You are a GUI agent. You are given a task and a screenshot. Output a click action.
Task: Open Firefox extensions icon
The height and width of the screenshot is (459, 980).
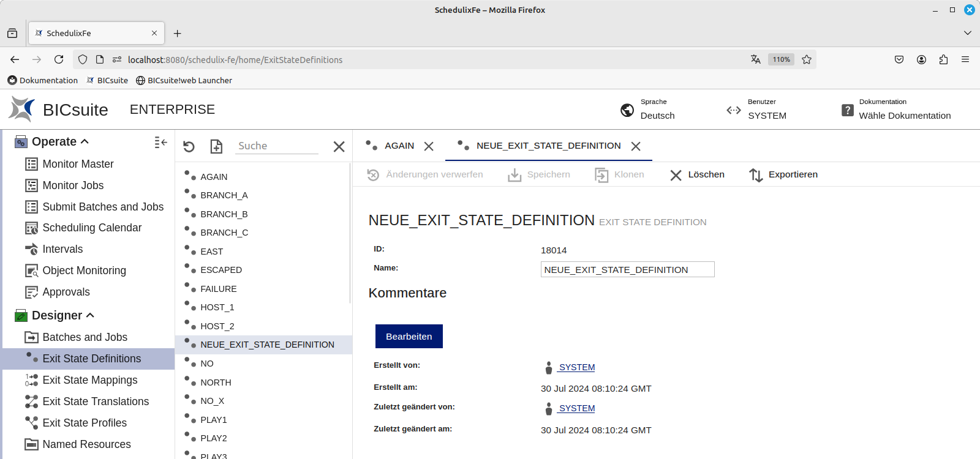point(943,59)
